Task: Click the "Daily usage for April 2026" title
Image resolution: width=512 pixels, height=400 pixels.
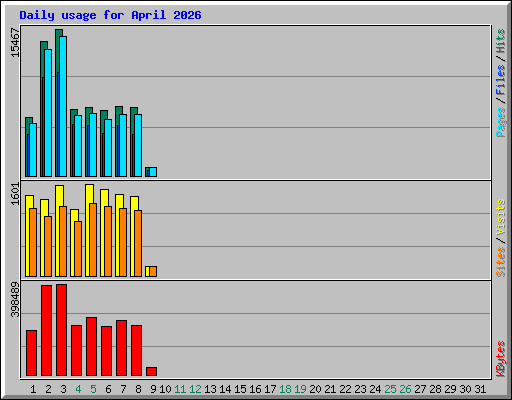Action: click(x=110, y=15)
